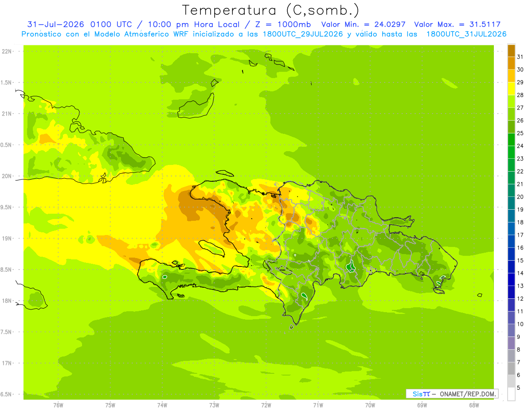Click the "7.5N" latitude label

coord(7,332)
